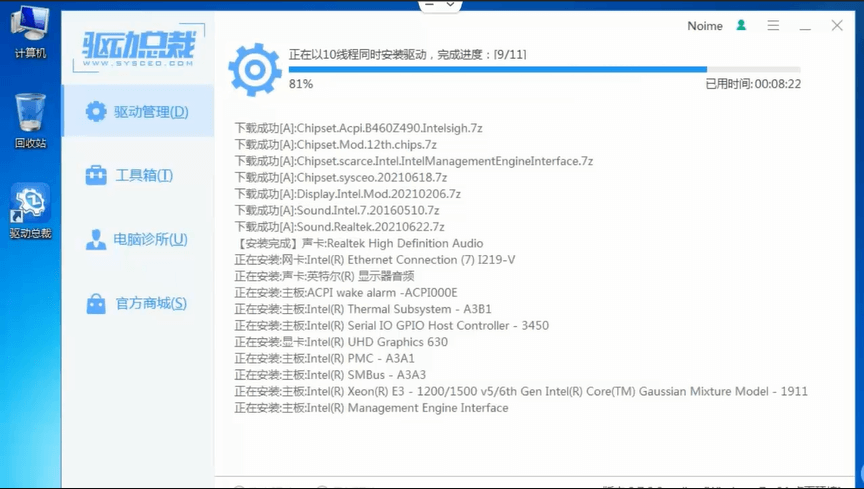Open the 电脑诊所(U) computer clinic section
Viewport: 864px width, 489px height.
(x=138, y=240)
